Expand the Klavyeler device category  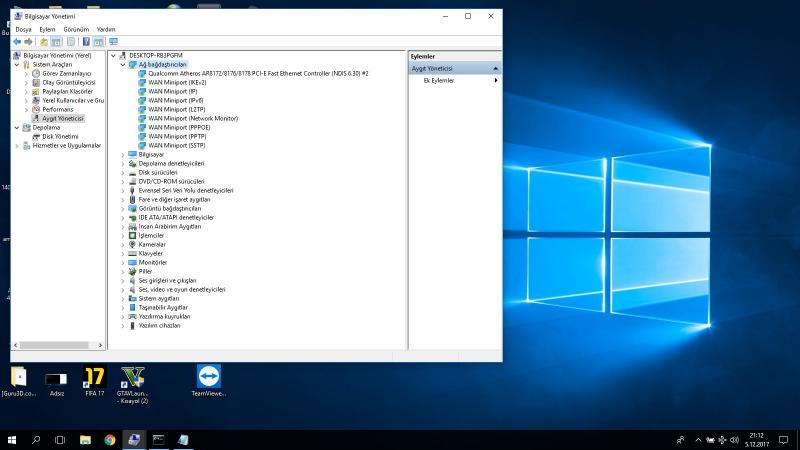tap(123, 253)
